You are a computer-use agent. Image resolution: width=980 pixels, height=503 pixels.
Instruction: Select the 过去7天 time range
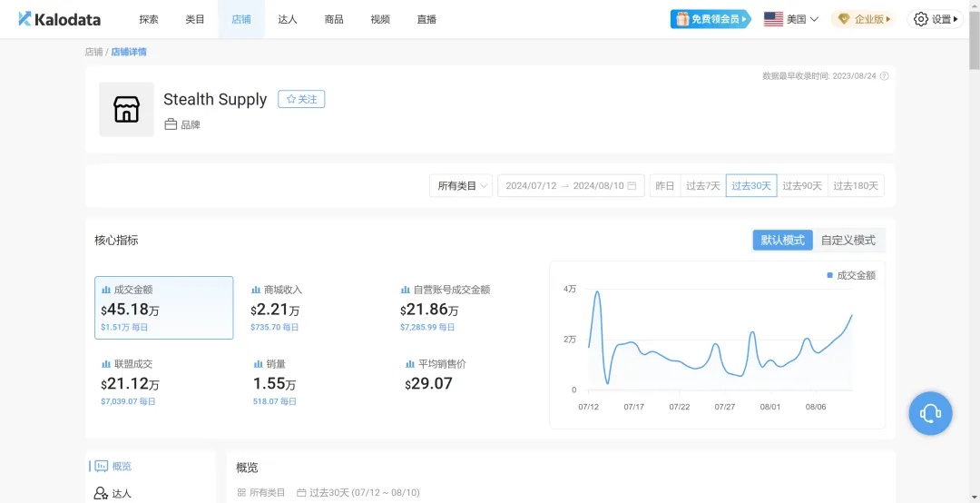click(x=703, y=186)
